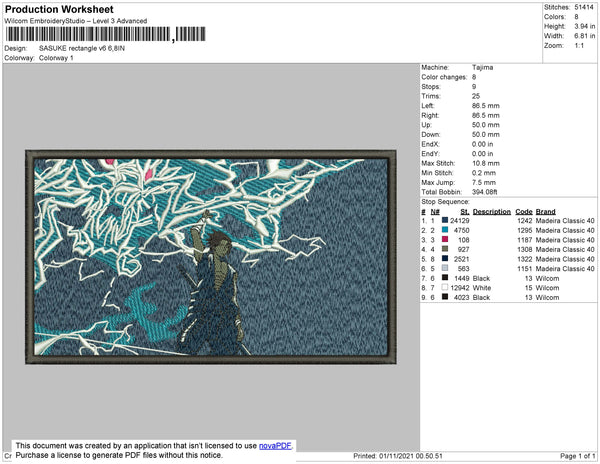Click the 'Color changes:' label
Screen dimensions: 600x464
point(444,77)
